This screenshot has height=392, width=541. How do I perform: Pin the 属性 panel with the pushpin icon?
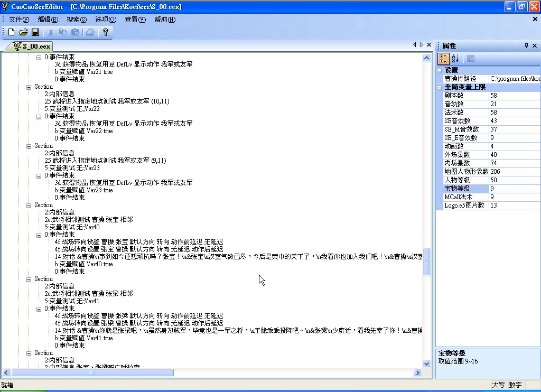[526, 46]
